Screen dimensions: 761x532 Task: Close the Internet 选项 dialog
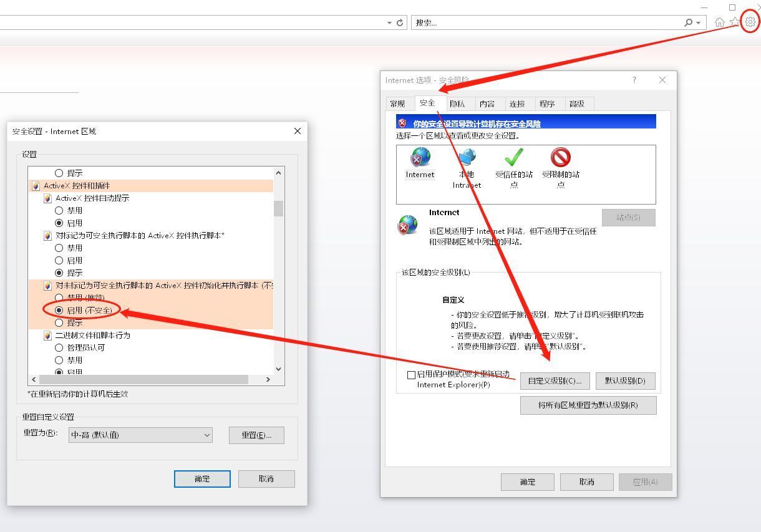click(662, 80)
